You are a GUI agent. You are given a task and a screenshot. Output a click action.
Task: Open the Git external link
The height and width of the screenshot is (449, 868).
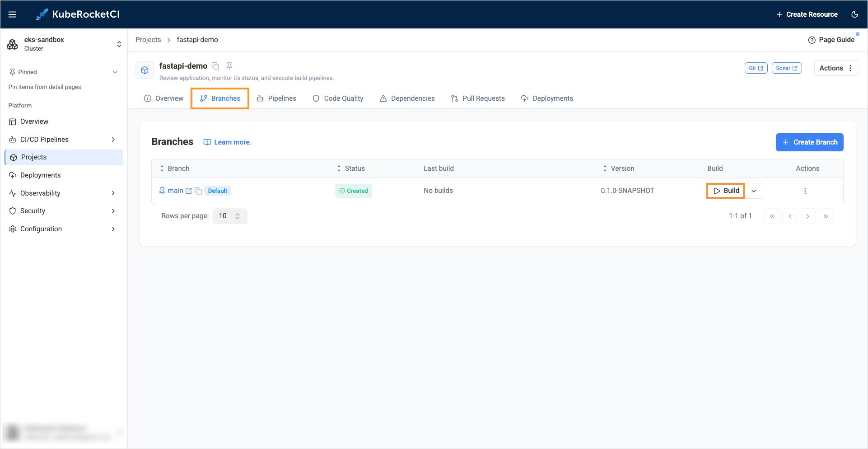click(x=756, y=68)
